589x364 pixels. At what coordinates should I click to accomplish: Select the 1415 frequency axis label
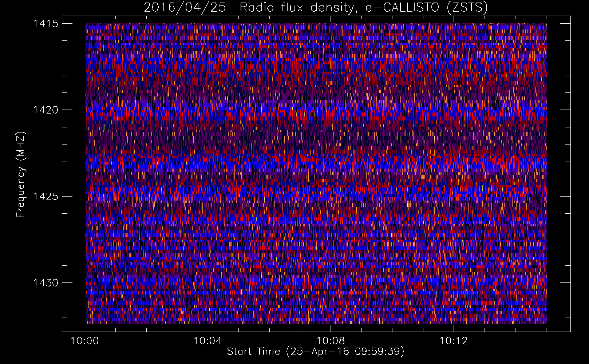(x=46, y=24)
